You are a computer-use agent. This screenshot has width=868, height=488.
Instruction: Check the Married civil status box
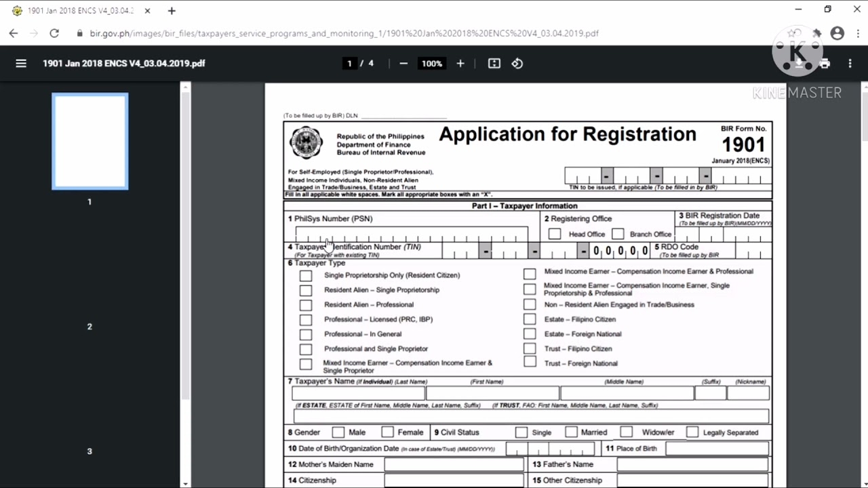pyautogui.click(x=571, y=432)
